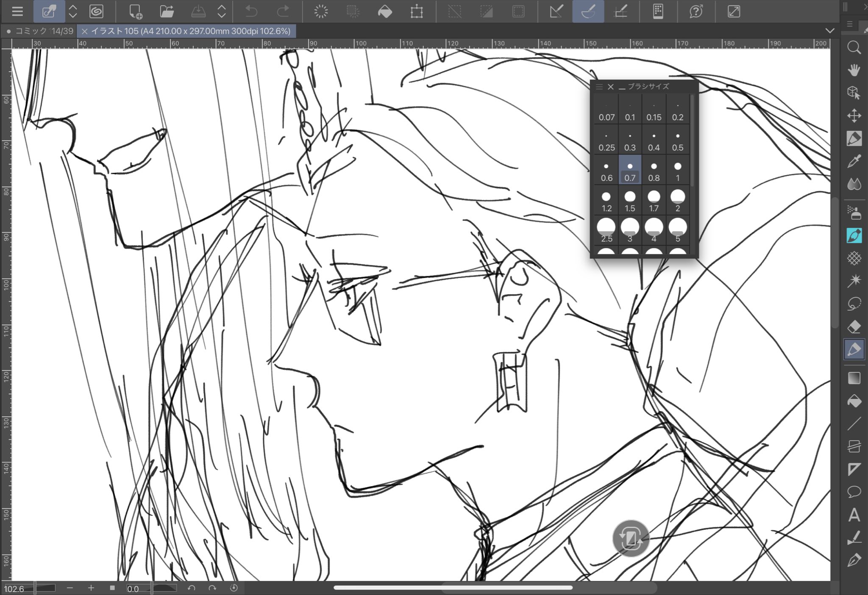Select the Eraser tool

[854, 327]
